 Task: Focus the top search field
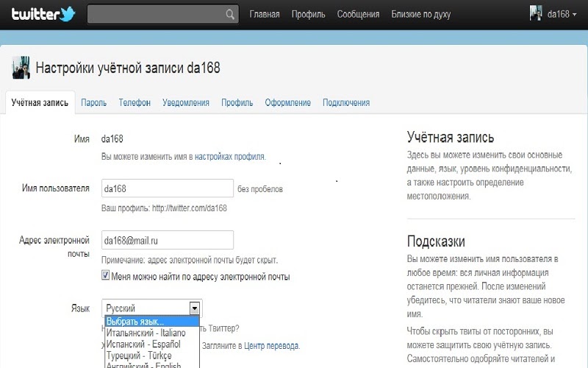click(162, 14)
